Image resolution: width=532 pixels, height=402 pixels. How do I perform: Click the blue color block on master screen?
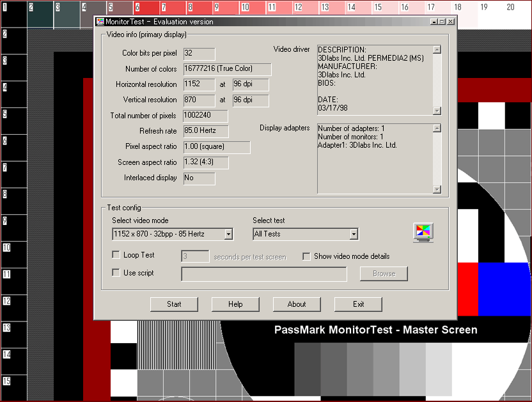[x=504, y=288]
